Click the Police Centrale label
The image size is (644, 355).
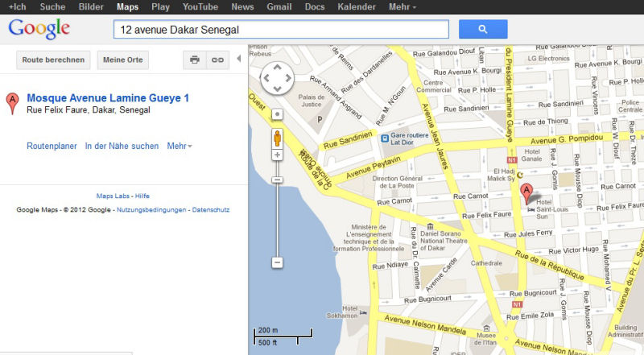630,106
